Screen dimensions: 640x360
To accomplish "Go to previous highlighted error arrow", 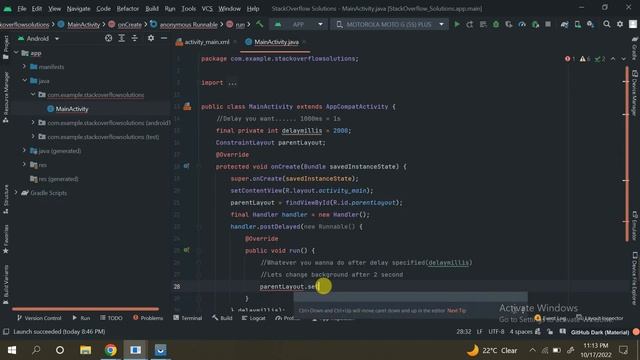I will [613, 59].
